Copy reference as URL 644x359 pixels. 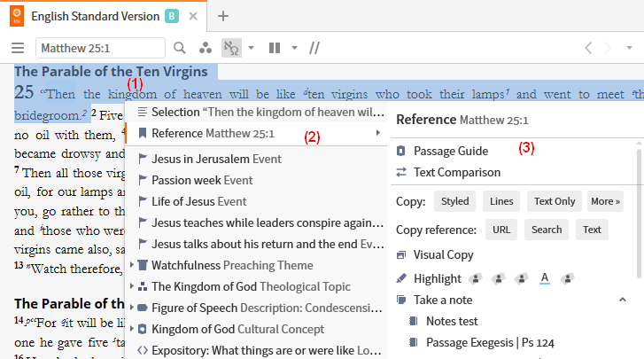click(x=501, y=230)
